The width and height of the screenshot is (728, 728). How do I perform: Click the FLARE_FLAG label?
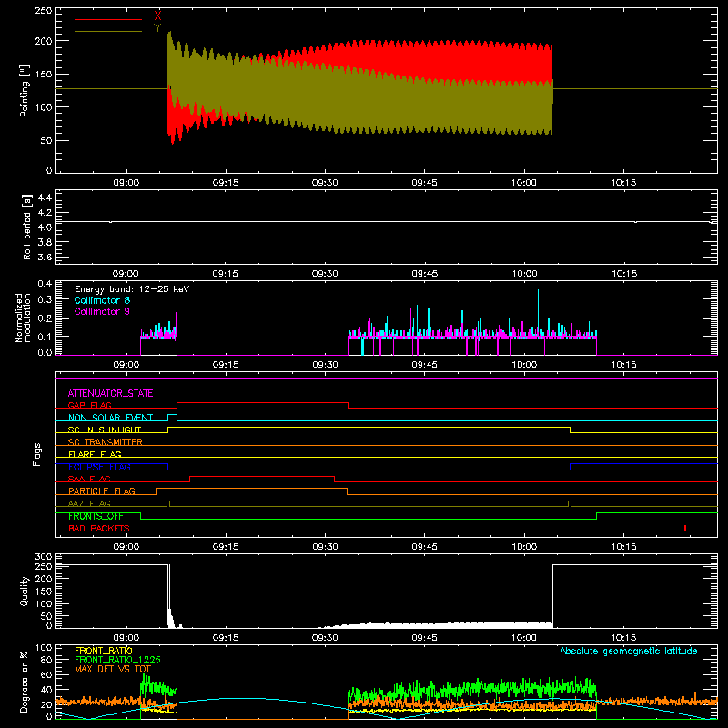tap(95, 454)
